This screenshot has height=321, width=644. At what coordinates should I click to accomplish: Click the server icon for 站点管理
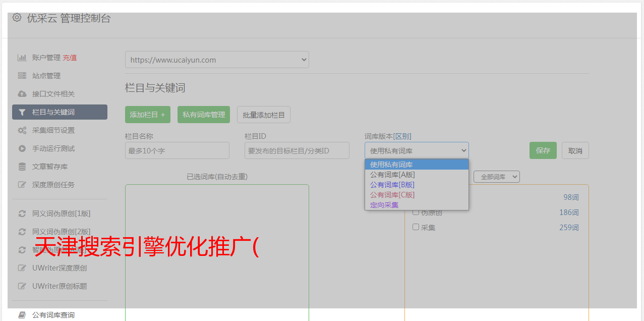coord(22,76)
